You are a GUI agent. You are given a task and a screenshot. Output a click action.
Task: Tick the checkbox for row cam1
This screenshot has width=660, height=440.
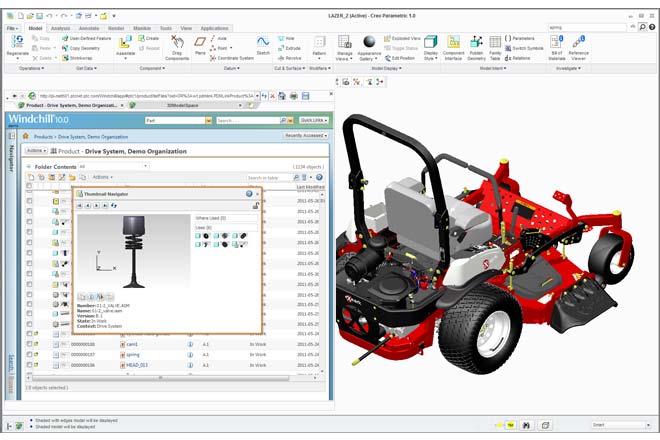coord(29,344)
